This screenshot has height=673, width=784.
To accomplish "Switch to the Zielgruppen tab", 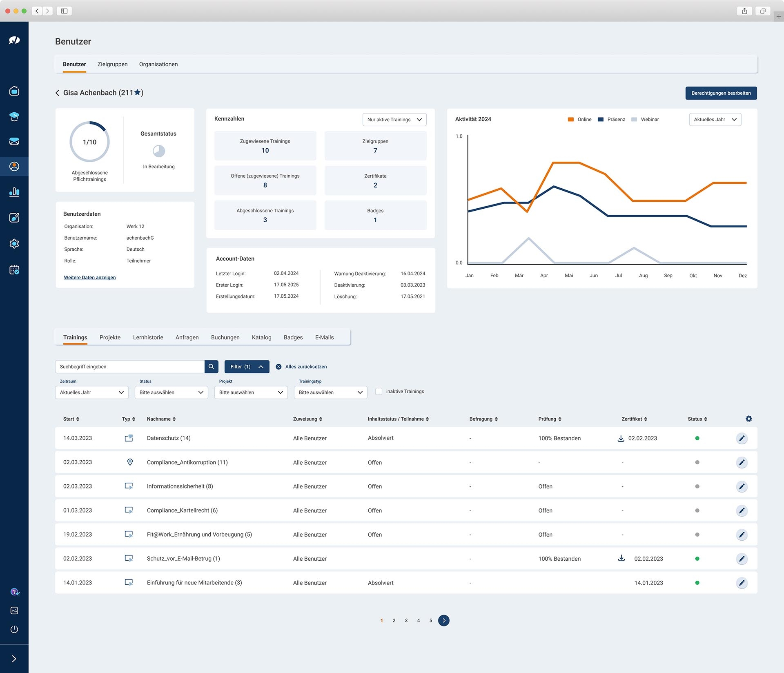I will [x=112, y=64].
